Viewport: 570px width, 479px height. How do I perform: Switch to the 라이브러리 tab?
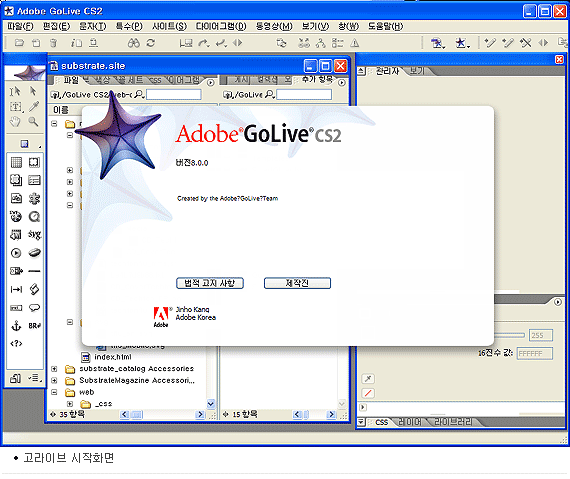453,422
